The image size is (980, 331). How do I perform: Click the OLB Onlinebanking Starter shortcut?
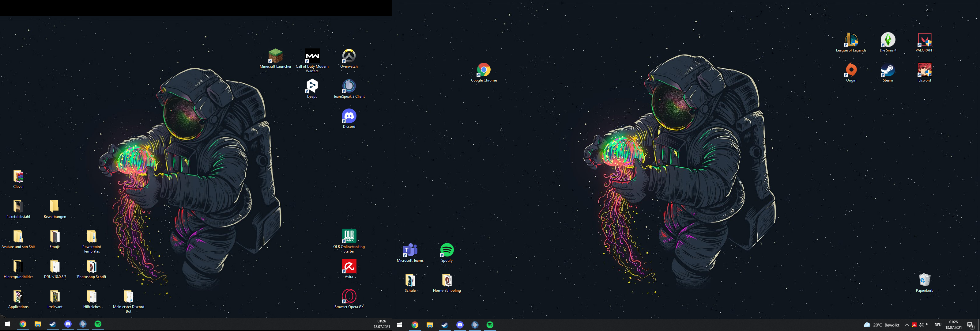(349, 241)
